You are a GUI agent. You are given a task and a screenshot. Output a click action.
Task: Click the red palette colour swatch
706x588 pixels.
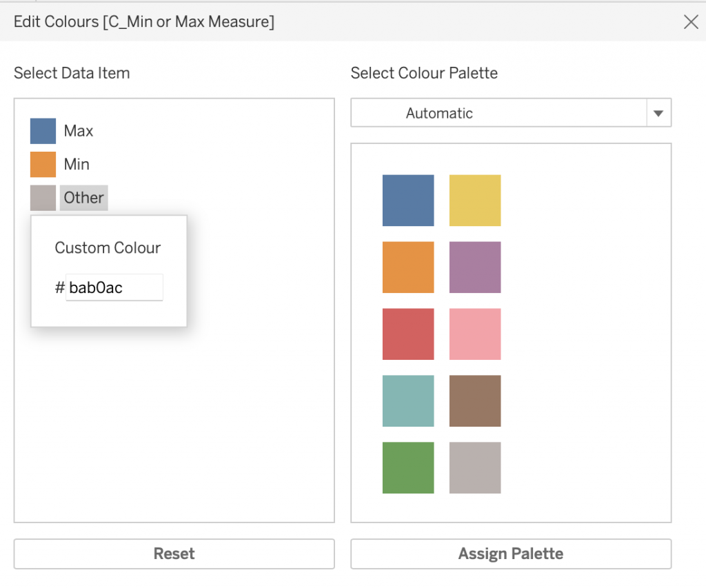[408, 334]
